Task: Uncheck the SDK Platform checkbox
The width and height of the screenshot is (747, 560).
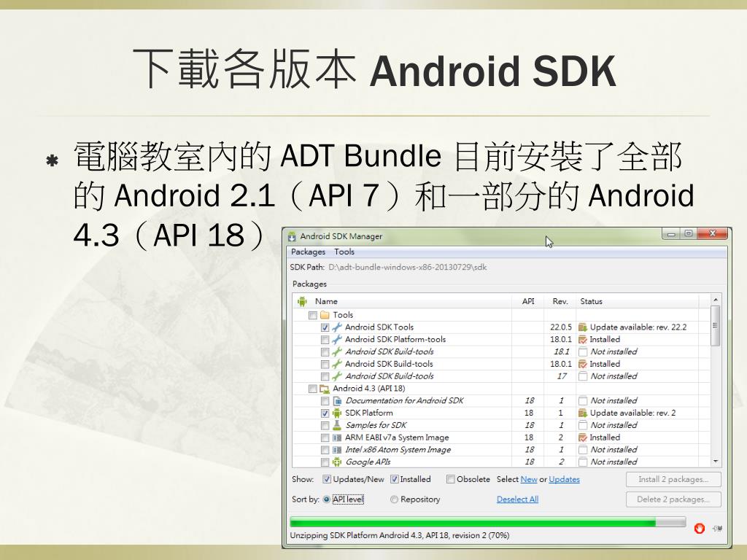Action: click(x=325, y=413)
